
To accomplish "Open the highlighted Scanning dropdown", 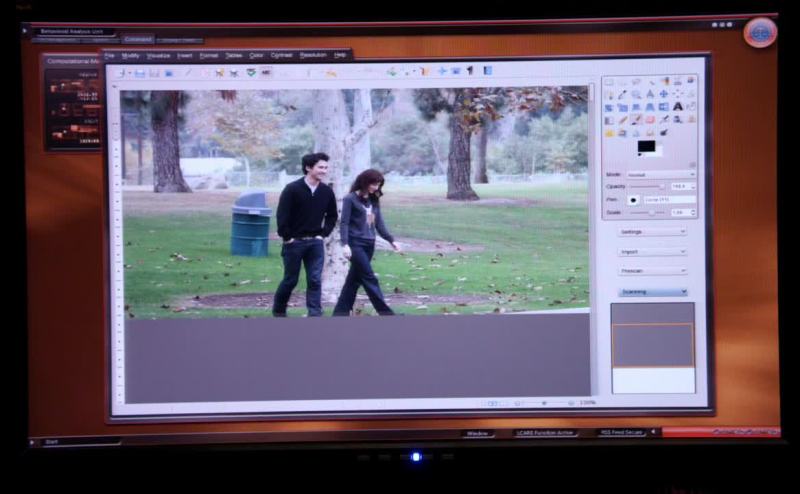I will tap(652, 292).
